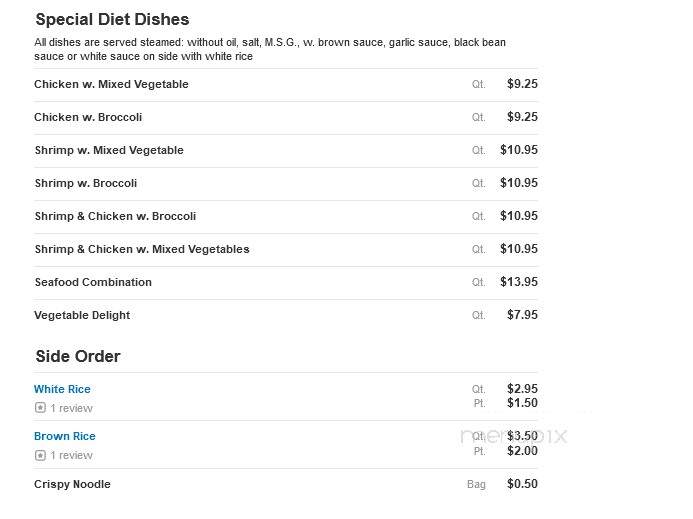Image resolution: width=693 pixels, height=519 pixels.
Task: Select the Crispy Noodle side order
Action: point(72,484)
